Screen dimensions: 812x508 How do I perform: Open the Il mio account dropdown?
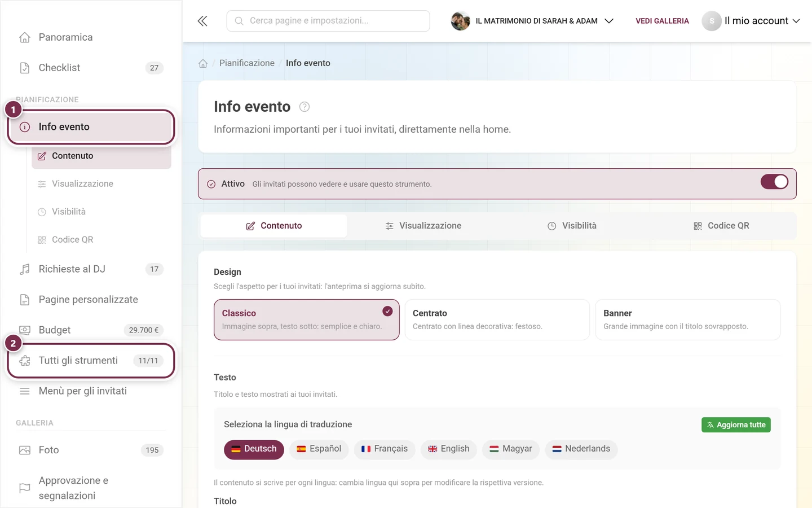[x=751, y=21]
